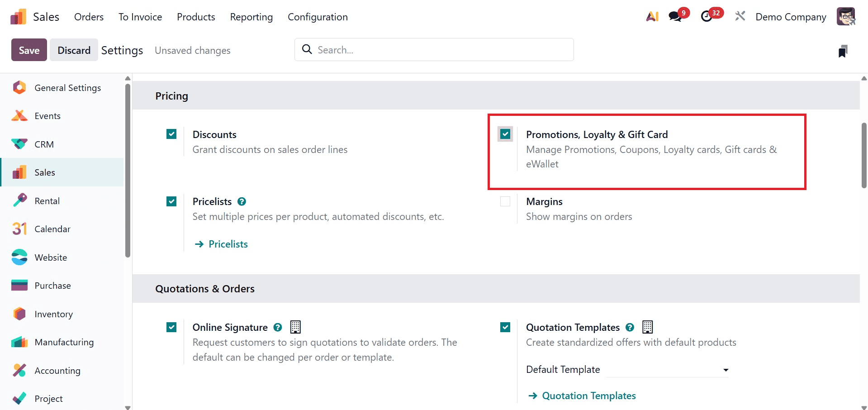Open the Reporting menu

(x=251, y=17)
